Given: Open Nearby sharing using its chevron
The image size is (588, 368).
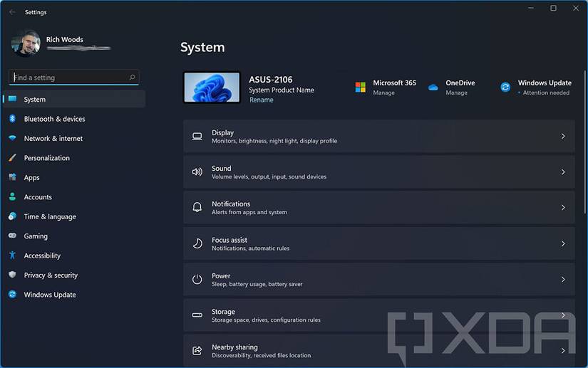Looking at the screenshot, I should (x=563, y=351).
